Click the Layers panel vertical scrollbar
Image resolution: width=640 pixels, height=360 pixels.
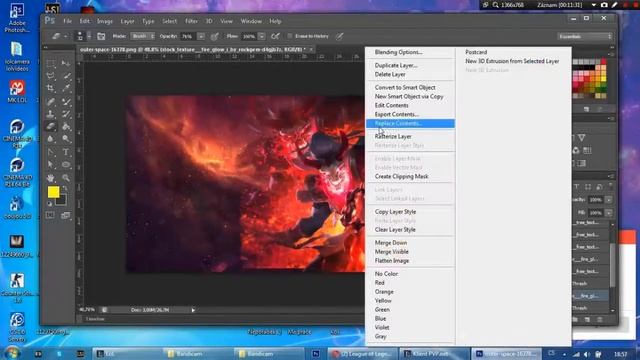pyautogui.click(x=612, y=265)
